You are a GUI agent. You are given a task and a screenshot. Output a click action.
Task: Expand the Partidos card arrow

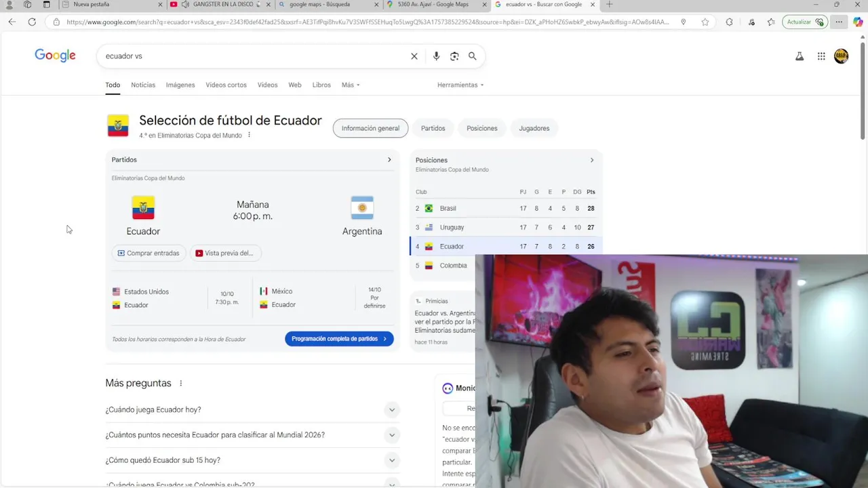coord(389,160)
